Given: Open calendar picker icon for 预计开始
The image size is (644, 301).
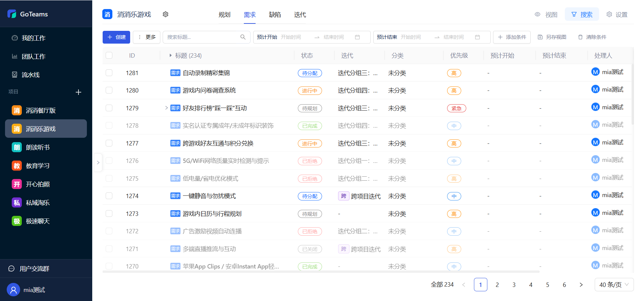Looking at the screenshot, I should 358,37.
